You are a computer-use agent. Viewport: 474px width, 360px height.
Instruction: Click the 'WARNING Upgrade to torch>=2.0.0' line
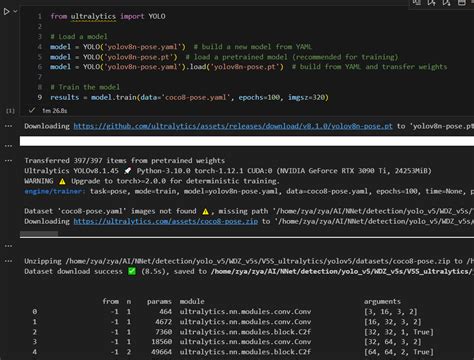[x=152, y=181]
